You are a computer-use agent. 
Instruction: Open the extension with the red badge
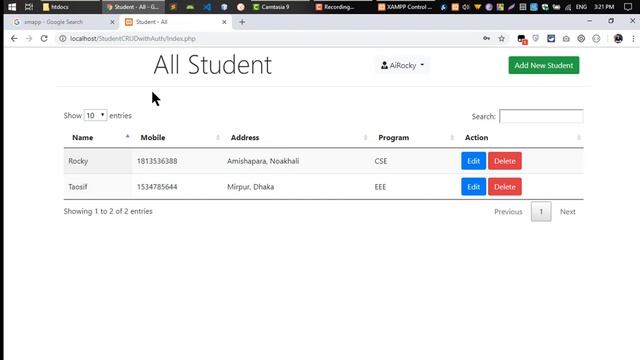click(522, 39)
